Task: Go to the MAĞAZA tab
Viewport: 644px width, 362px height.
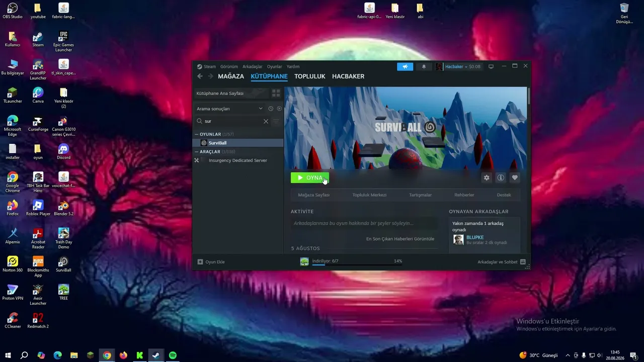Action: 231,76
